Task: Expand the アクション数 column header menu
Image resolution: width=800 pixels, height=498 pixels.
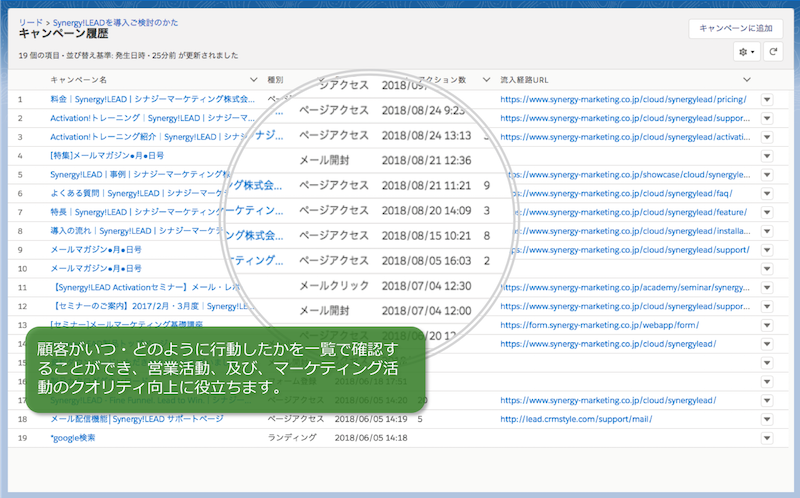Action: (x=486, y=80)
